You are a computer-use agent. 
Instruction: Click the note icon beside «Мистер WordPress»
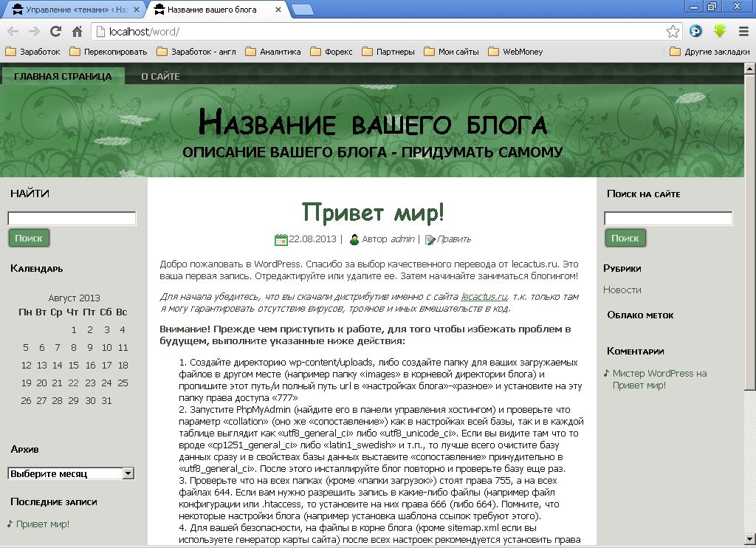pyautogui.click(x=607, y=372)
